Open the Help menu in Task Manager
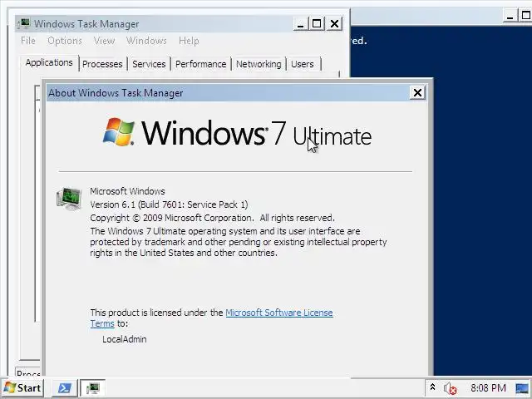532x399 pixels. 189,41
